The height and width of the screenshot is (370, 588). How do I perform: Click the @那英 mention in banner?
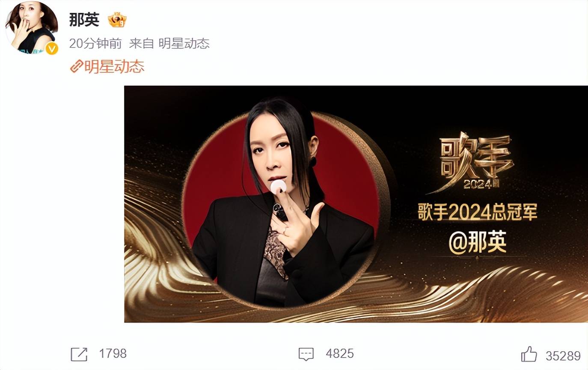click(x=478, y=242)
